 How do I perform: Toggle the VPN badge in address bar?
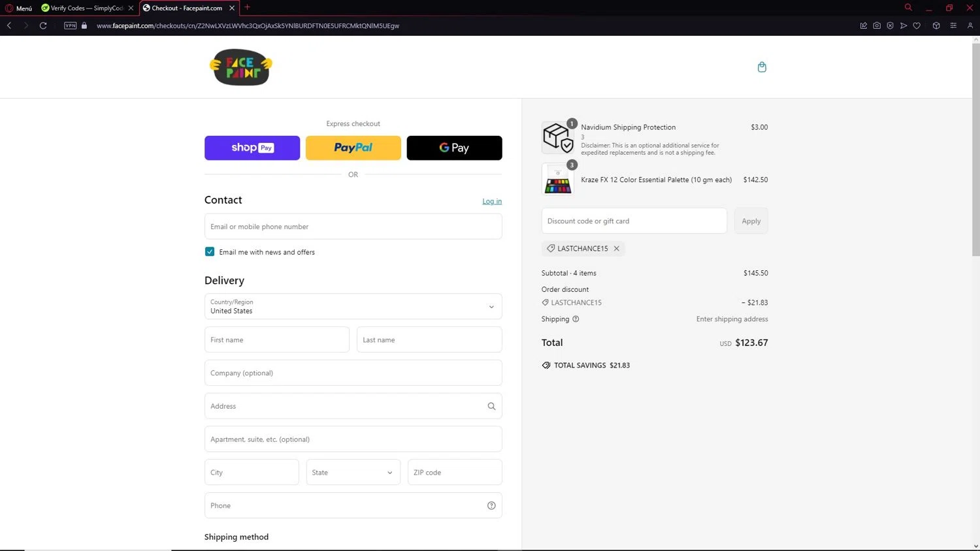(x=71, y=25)
